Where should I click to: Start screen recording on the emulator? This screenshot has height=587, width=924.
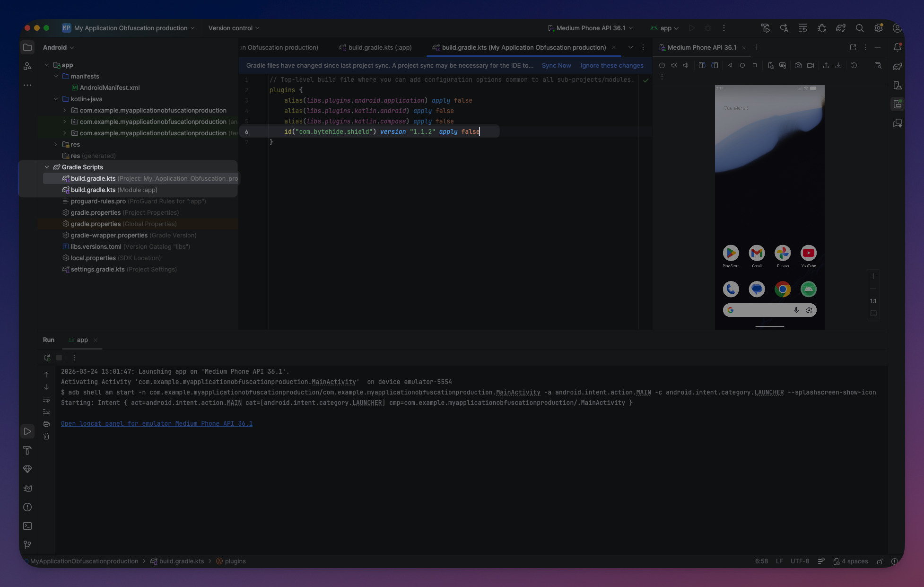(811, 65)
